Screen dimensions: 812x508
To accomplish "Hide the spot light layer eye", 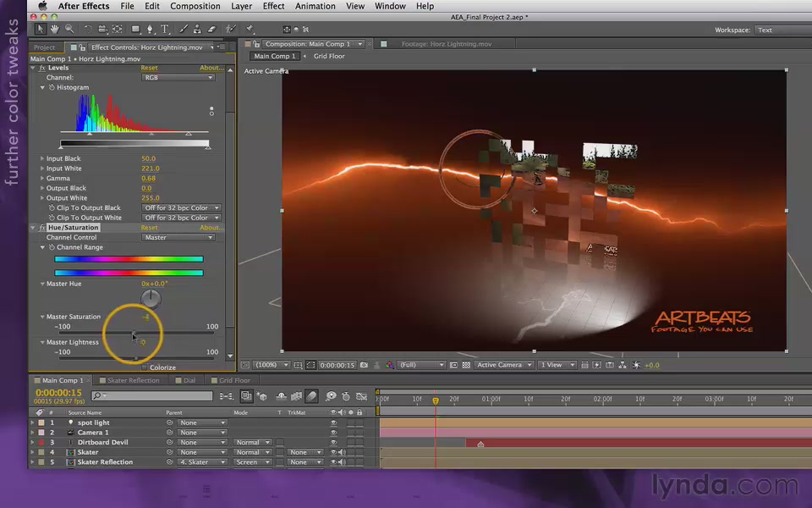I will [x=333, y=423].
